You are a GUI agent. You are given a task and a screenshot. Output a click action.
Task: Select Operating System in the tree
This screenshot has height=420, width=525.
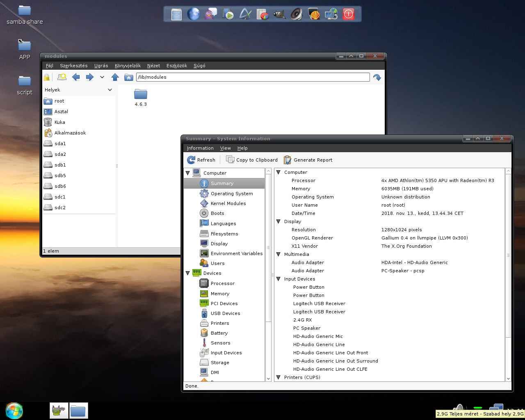[x=232, y=194]
